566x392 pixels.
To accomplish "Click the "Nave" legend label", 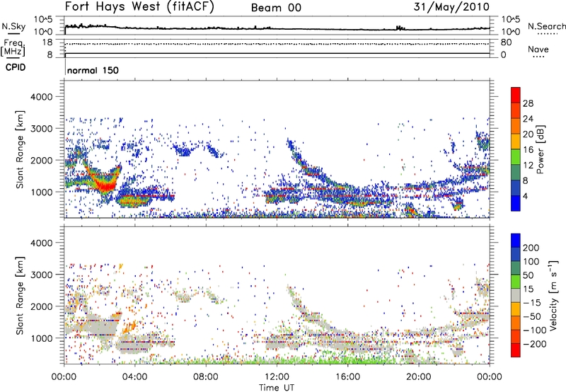I will click(x=538, y=49).
